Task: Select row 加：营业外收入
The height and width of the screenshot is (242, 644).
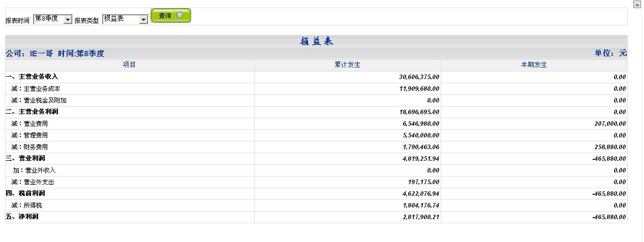Action: 316,170
